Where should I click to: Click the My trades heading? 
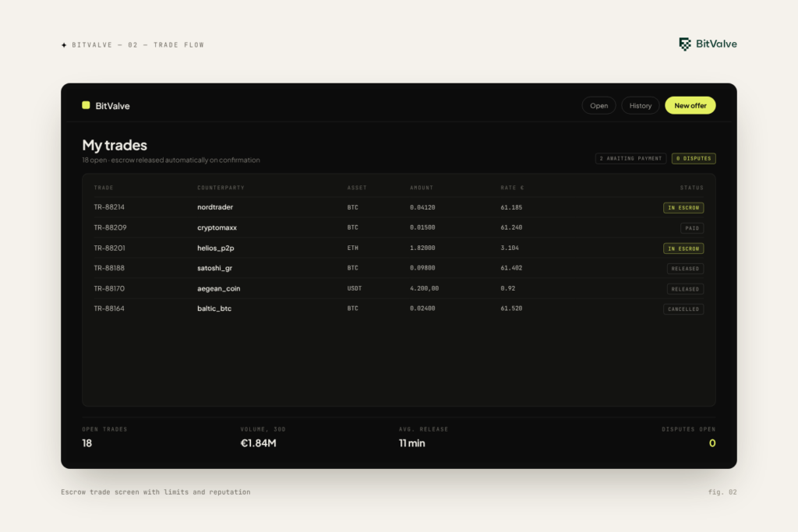115,145
